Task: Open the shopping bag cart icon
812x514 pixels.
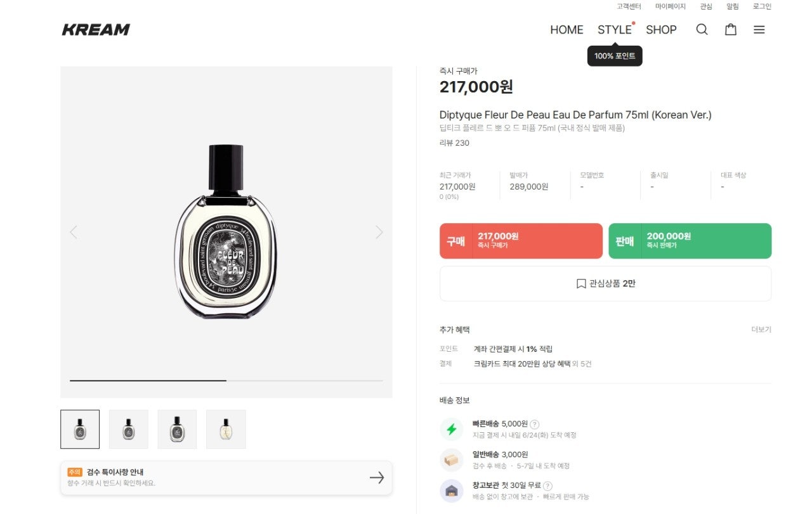Action: click(x=731, y=29)
